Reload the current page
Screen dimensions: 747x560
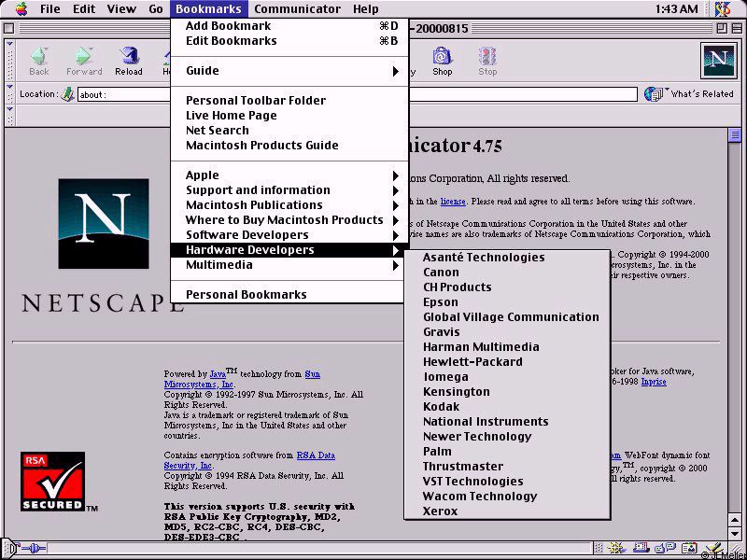129,62
